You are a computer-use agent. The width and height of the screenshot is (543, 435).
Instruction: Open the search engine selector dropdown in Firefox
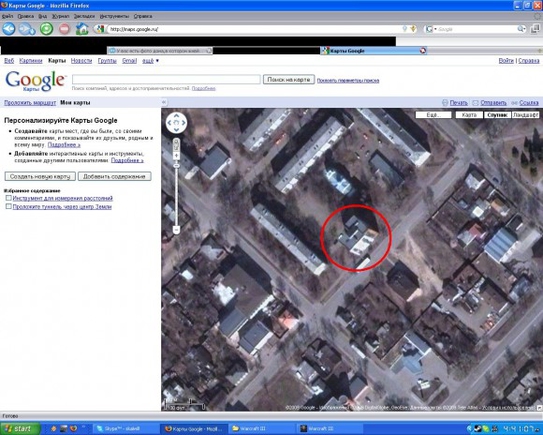(430, 29)
